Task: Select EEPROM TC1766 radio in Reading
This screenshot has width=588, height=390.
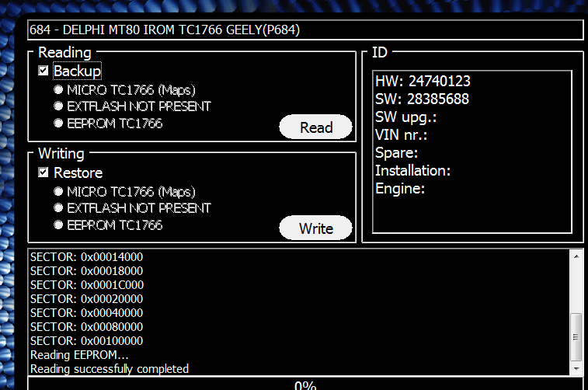Action: [58, 123]
